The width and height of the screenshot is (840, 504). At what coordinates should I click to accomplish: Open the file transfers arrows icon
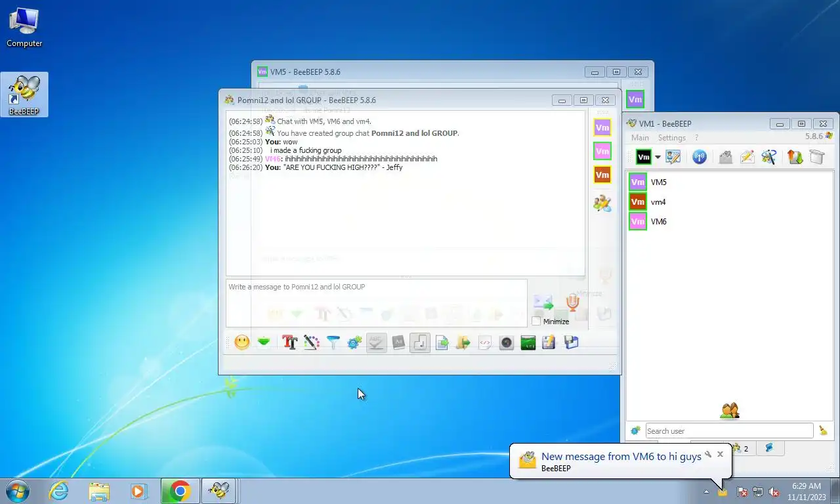795,157
